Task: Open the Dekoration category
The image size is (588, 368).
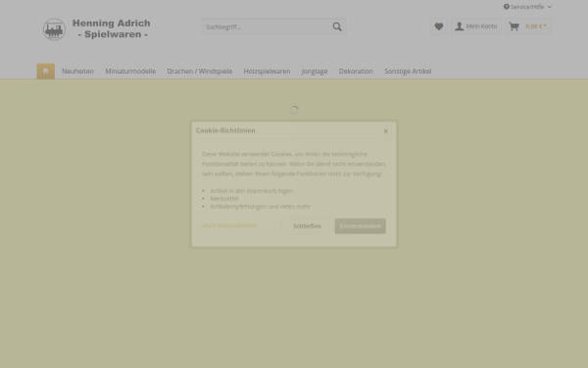Action: click(356, 72)
